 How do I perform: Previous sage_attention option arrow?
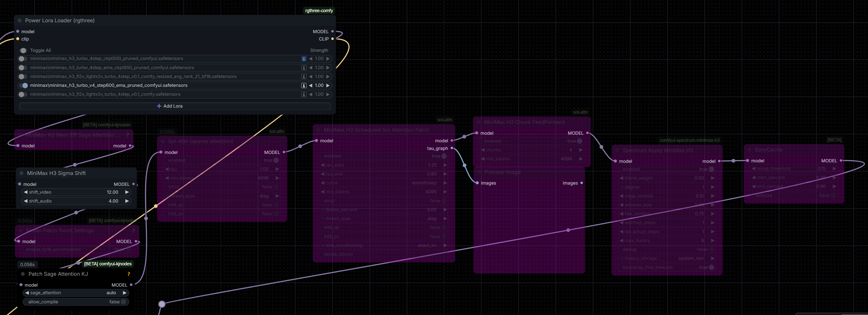tap(27, 293)
